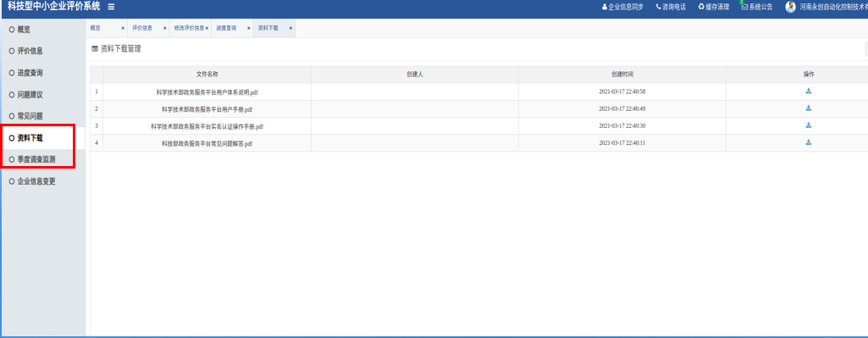Switch to the 评价信息 tab

click(x=142, y=28)
